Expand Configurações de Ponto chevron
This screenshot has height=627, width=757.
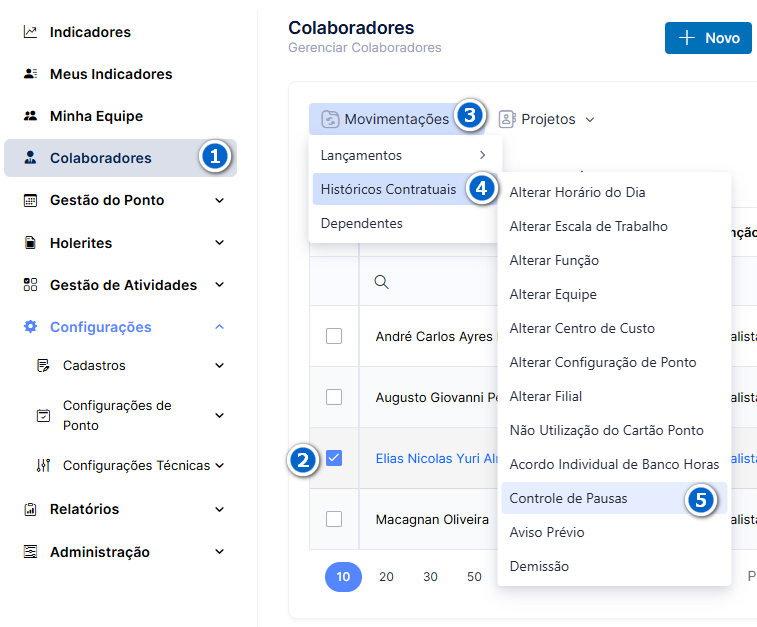[x=220, y=415]
